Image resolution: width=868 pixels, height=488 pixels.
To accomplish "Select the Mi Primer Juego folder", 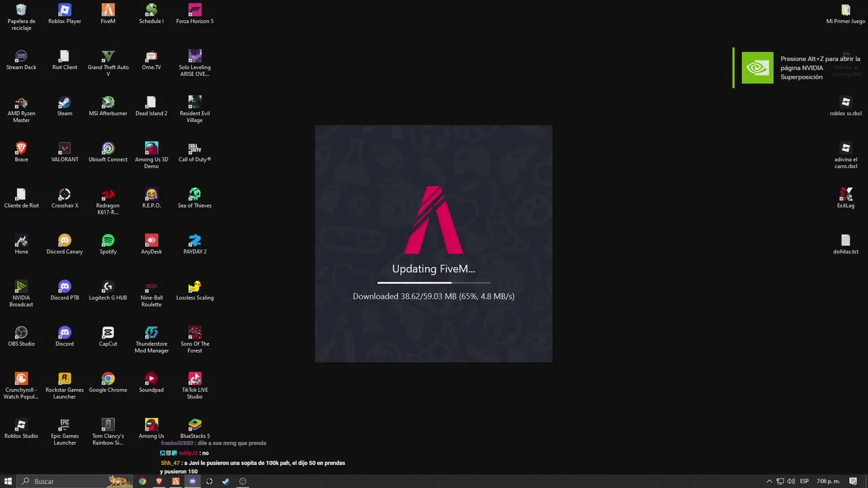I will (x=846, y=14).
